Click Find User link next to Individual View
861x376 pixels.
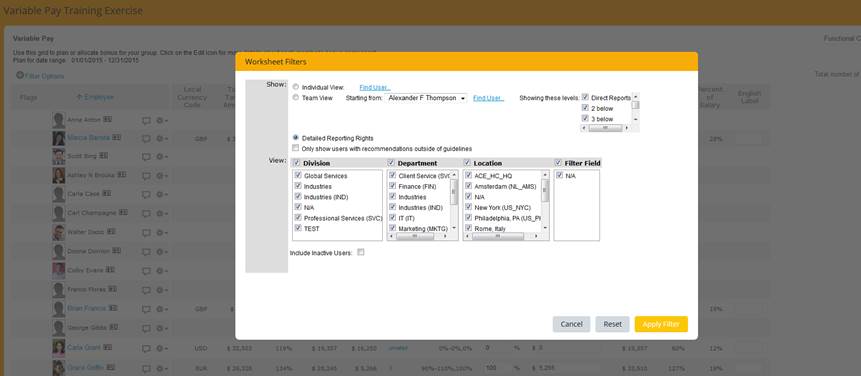[x=375, y=87]
